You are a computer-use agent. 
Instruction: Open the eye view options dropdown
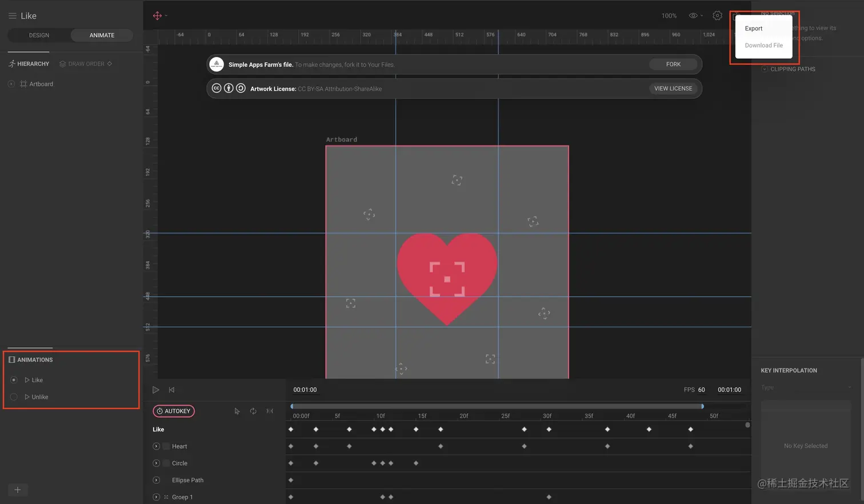coord(695,15)
